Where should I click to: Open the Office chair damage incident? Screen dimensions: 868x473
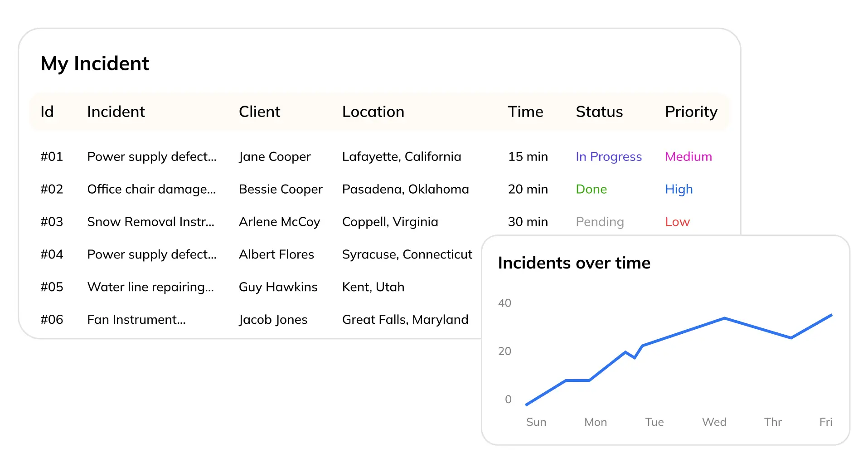(x=151, y=190)
